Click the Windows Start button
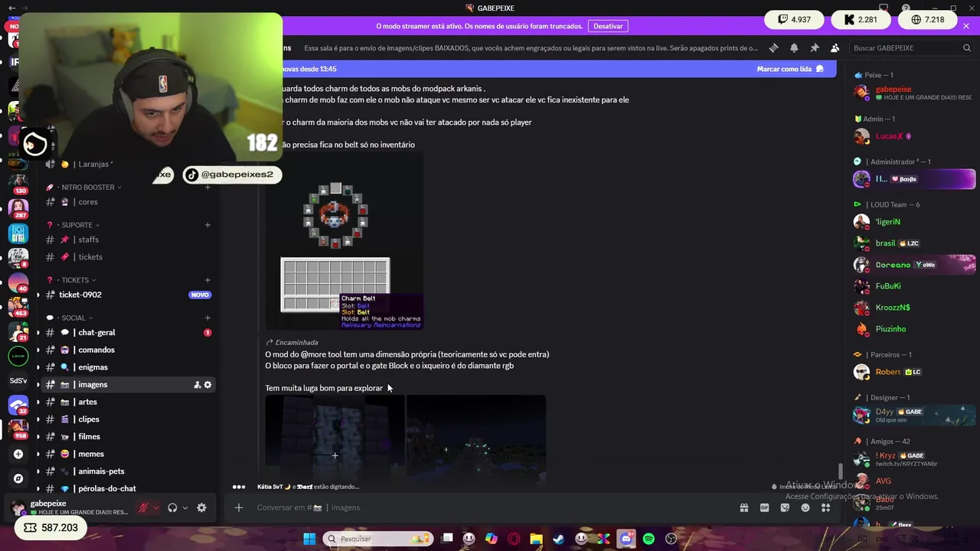 [309, 539]
